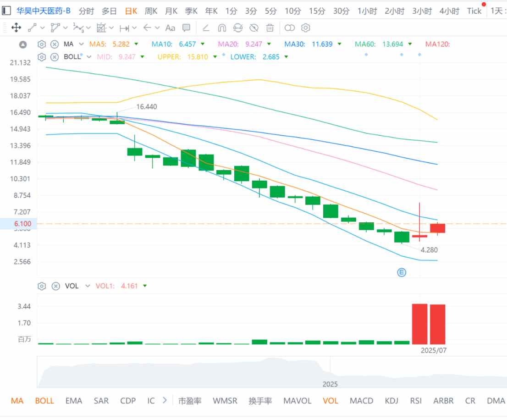
Task: Expand the MA indicator name dropdown
Action: click(82, 44)
